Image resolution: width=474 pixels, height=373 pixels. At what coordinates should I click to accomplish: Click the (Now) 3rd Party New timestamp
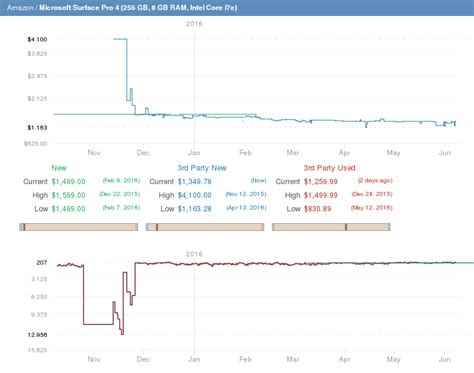click(259, 181)
